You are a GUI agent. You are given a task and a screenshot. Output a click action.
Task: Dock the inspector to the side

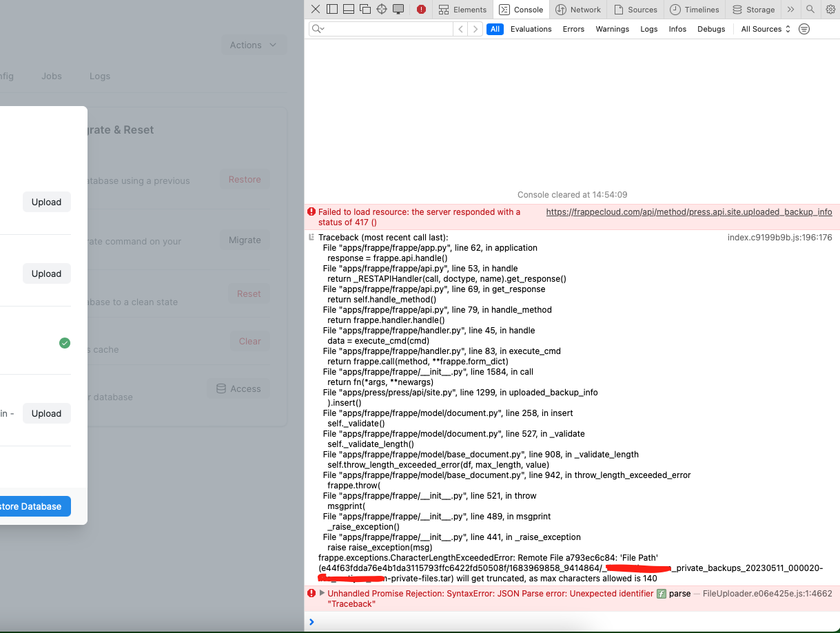(331, 10)
